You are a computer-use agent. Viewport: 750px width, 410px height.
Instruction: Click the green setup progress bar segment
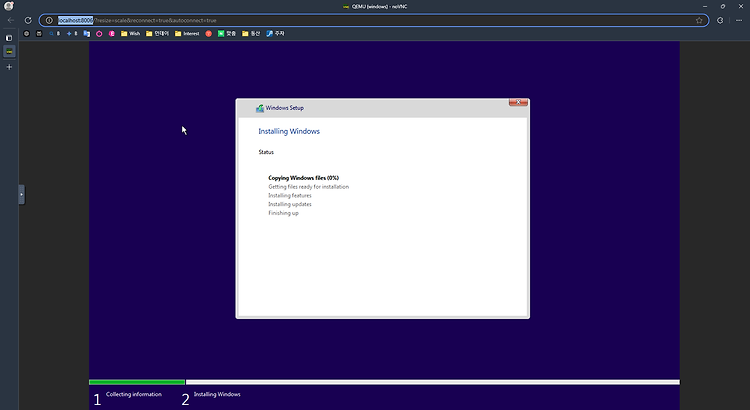pyautogui.click(x=137, y=382)
